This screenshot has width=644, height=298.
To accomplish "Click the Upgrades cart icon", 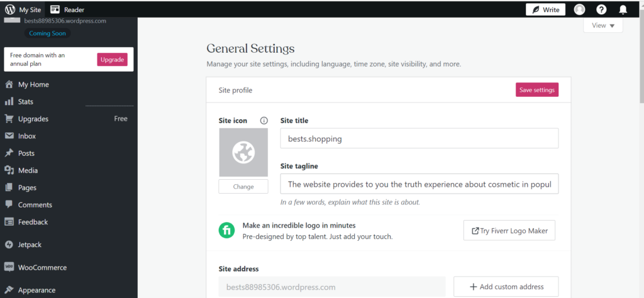I will pyautogui.click(x=9, y=119).
